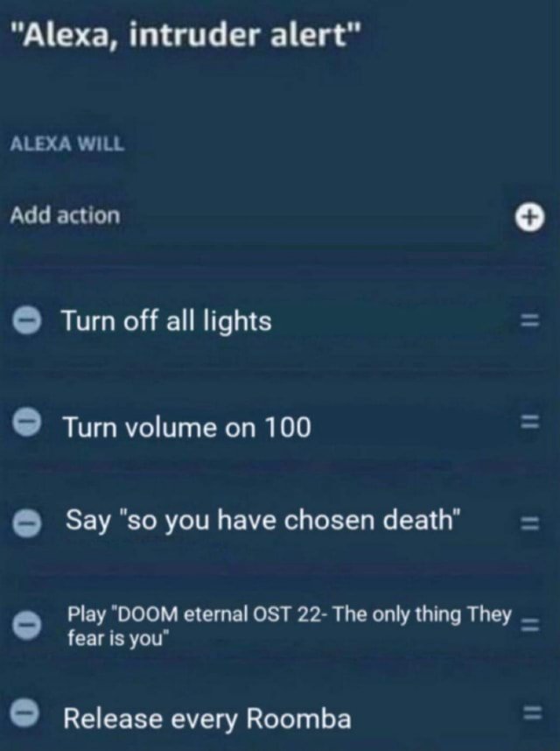560x751 pixels.
Task: Edit the Say "so you have chosen death" action
Action: coord(263,521)
